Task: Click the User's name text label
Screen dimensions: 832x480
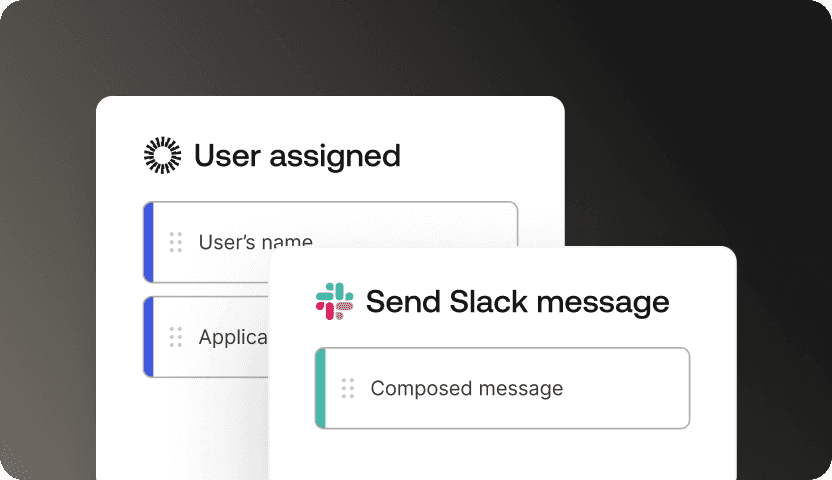Action: [x=255, y=242]
